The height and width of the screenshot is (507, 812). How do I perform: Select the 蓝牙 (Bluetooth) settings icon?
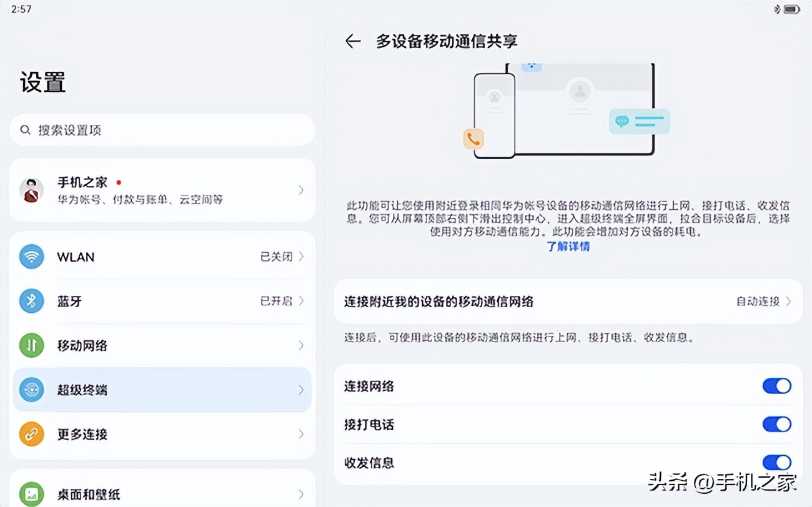point(31,301)
